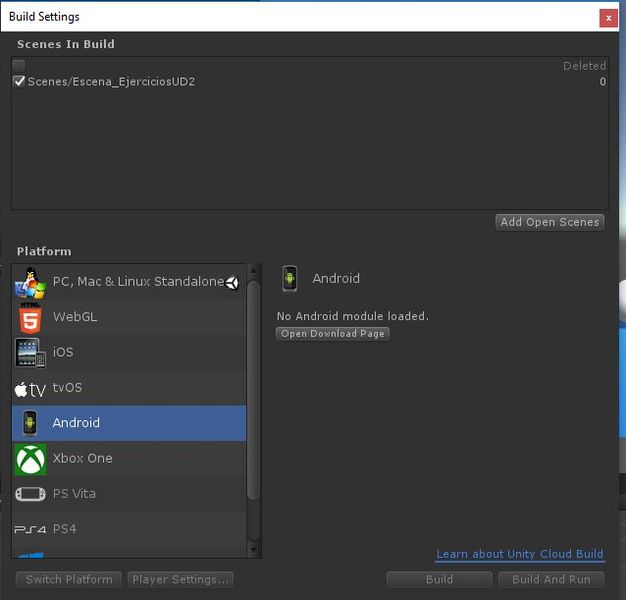Uncheck the Scenes/Escena_EjerciciosUD2 scene checkbox
626x600 pixels.
click(x=19, y=81)
